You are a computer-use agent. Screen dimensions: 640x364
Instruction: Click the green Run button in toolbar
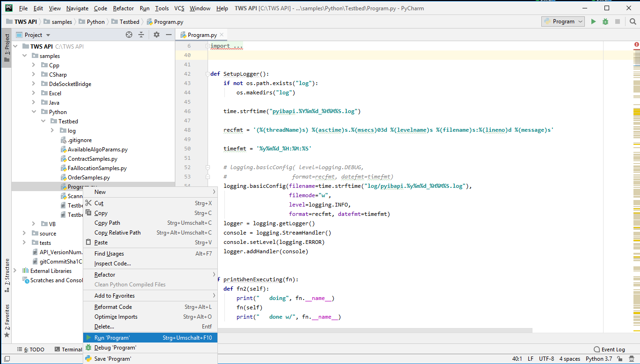click(593, 21)
